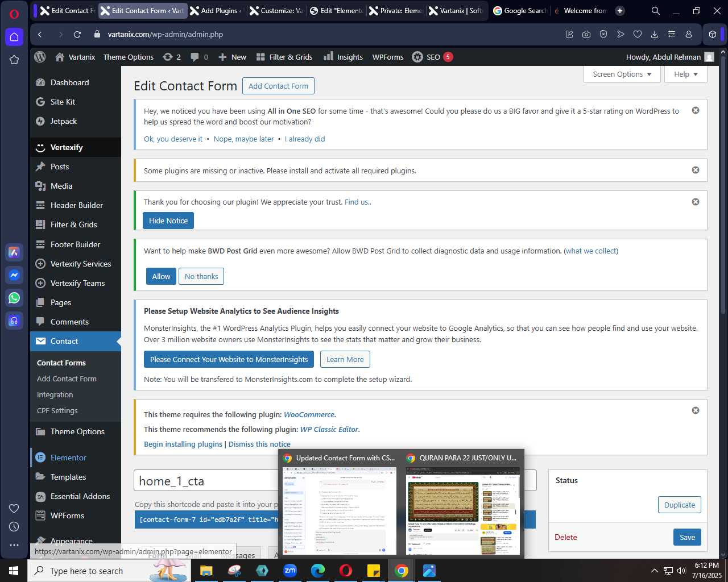The width and height of the screenshot is (728, 582).
Task: Click the Ok, you deserve it link
Action: pos(173,139)
